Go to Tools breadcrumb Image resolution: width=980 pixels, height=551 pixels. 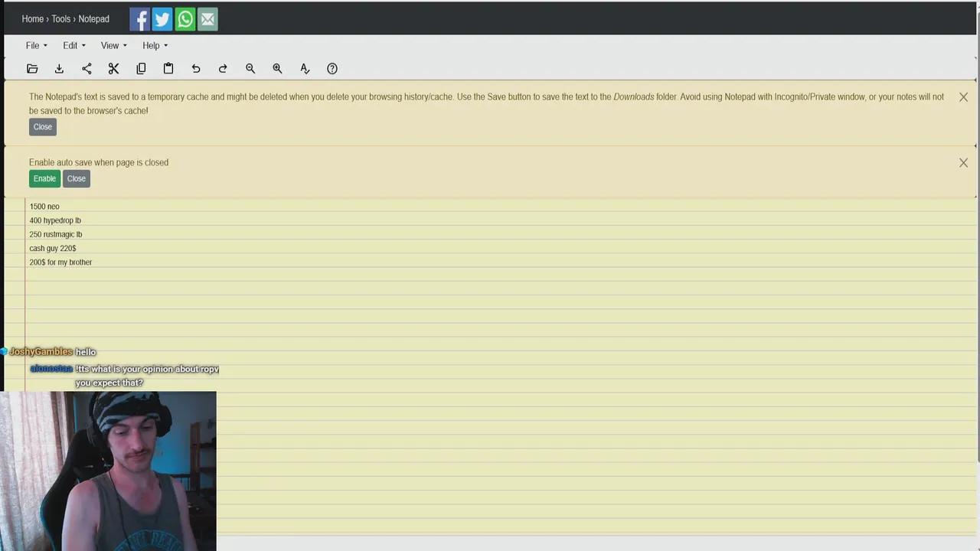point(61,19)
